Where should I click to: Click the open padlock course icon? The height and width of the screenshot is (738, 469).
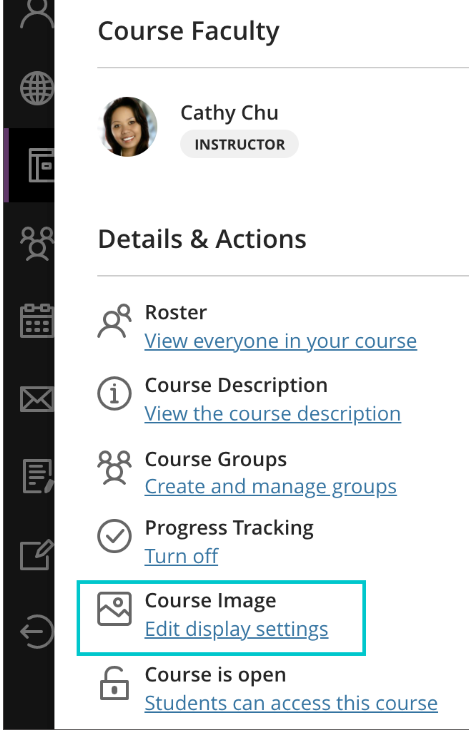coord(114,682)
